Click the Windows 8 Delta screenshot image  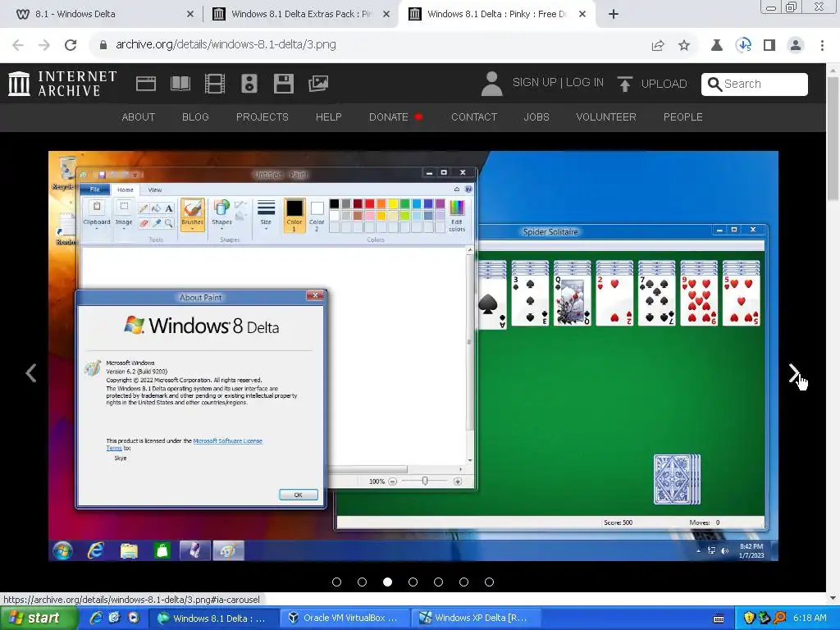(x=413, y=356)
